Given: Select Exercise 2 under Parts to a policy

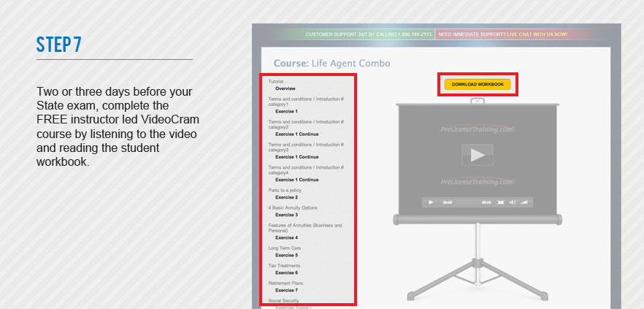Looking at the screenshot, I should coord(286,197).
